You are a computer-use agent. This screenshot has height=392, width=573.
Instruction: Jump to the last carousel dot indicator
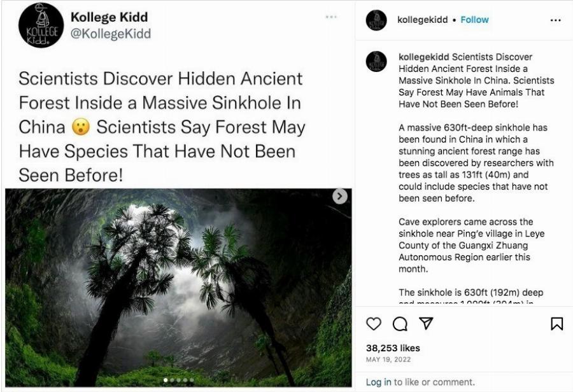pyautogui.click(x=191, y=380)
